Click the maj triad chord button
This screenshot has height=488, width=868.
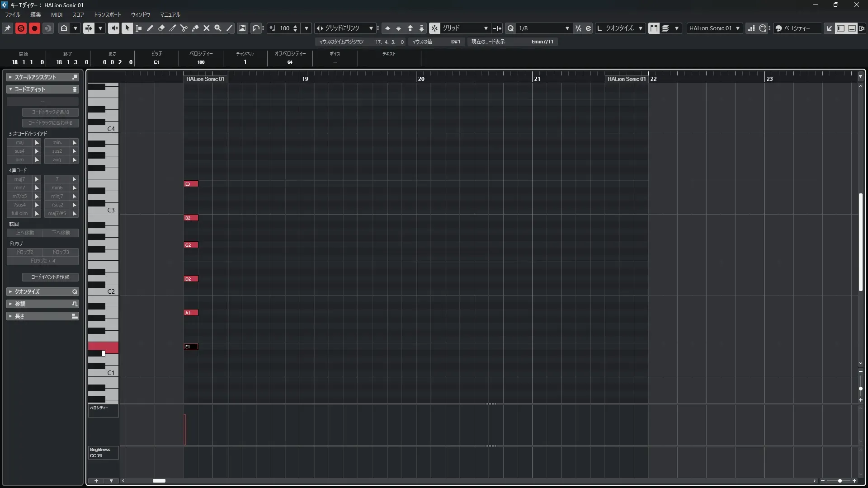19,142
